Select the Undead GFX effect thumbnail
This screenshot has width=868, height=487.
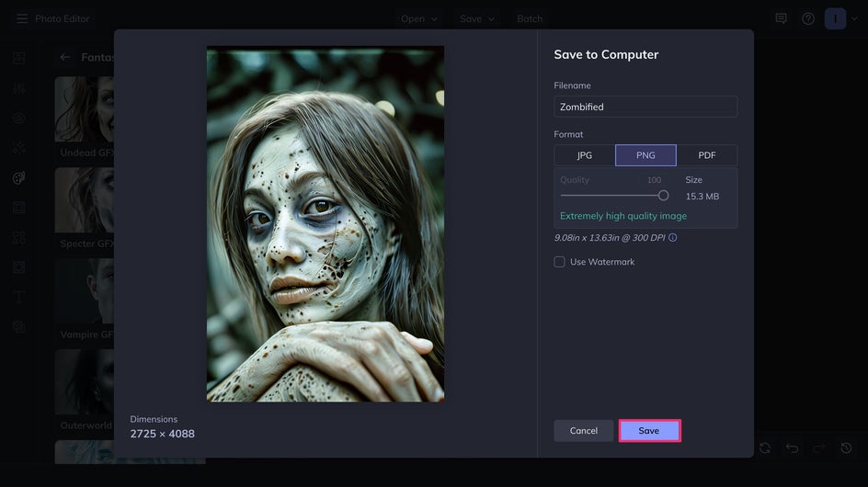(x=85, y=109)
